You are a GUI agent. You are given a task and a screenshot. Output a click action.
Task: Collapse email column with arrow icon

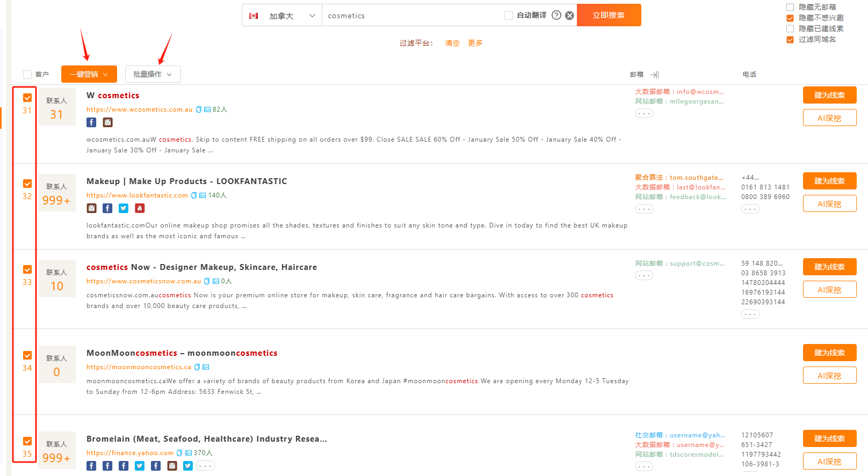[x=654, y=75]
